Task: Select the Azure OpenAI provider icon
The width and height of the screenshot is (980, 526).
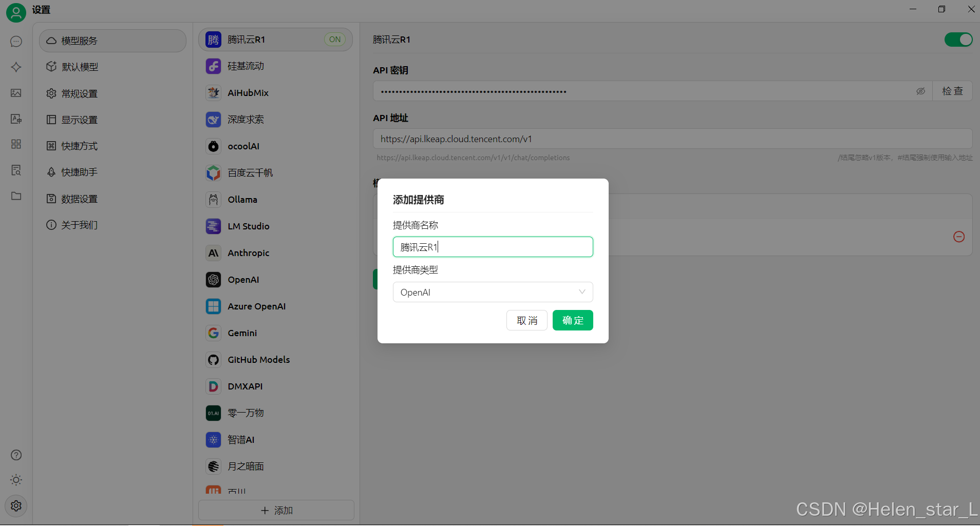Action: pyautogui.click(x=213, y=306)
